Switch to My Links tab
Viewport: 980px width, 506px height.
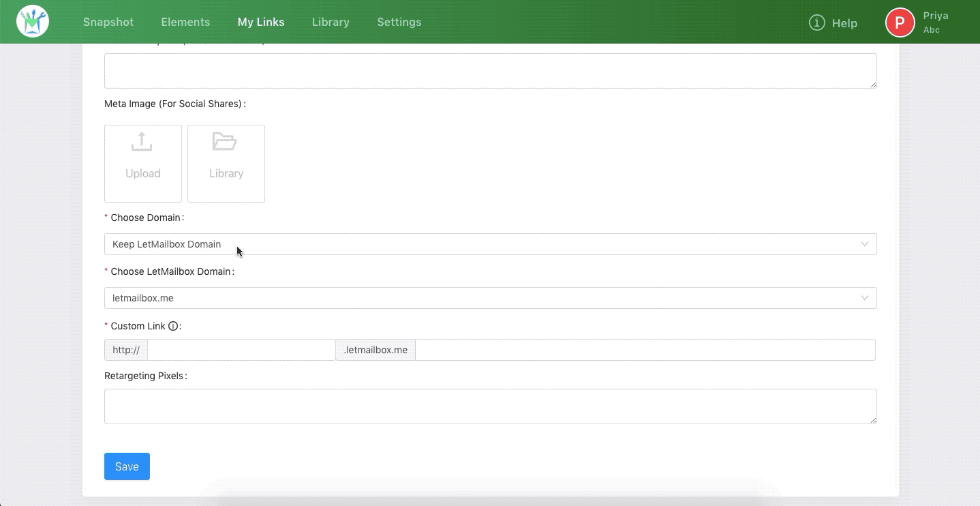tap(261, 22)
